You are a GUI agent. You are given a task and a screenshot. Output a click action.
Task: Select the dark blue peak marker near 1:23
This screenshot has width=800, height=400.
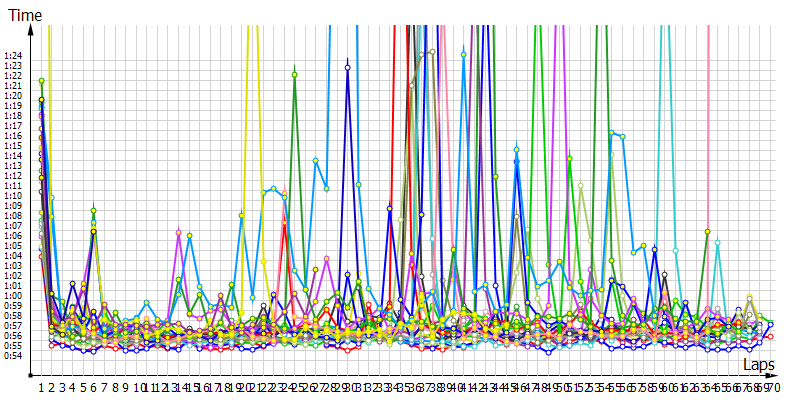click(347, 67)
